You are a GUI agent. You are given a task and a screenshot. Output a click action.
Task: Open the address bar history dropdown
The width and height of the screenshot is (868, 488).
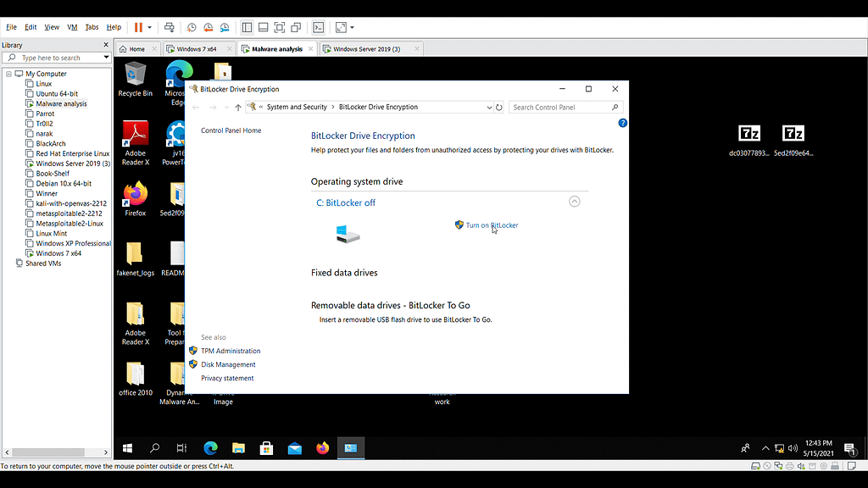(x=489, y=108)
